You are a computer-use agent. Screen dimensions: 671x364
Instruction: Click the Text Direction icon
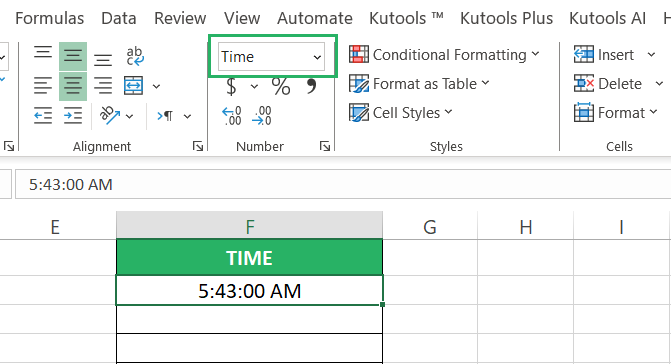coord(165,116)
